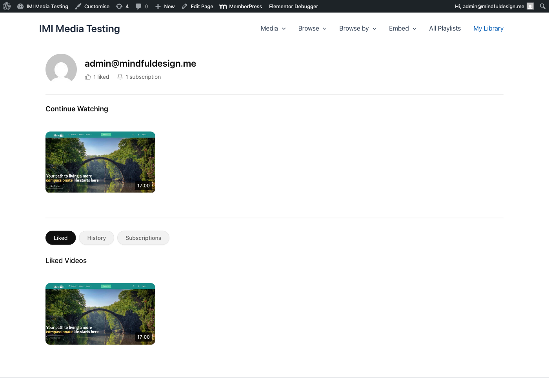Expand the Media dropdown menu

tap(273, 29)
